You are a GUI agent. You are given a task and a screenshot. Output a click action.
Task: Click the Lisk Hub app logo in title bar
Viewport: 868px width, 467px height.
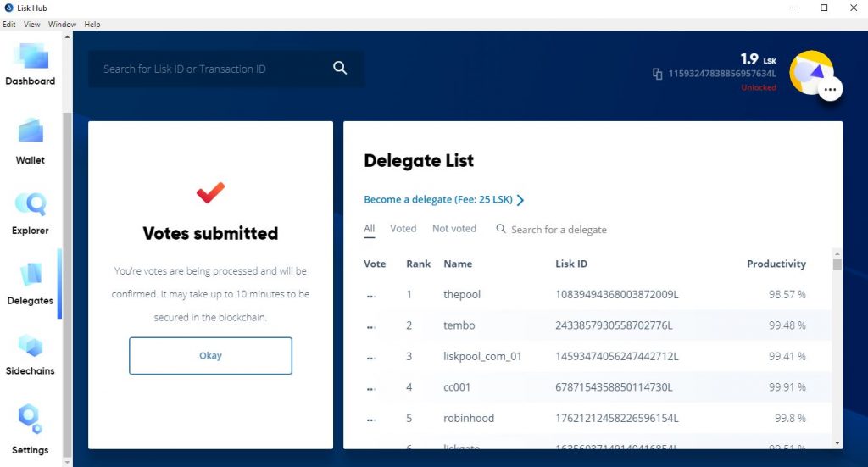tap(8, 8)
